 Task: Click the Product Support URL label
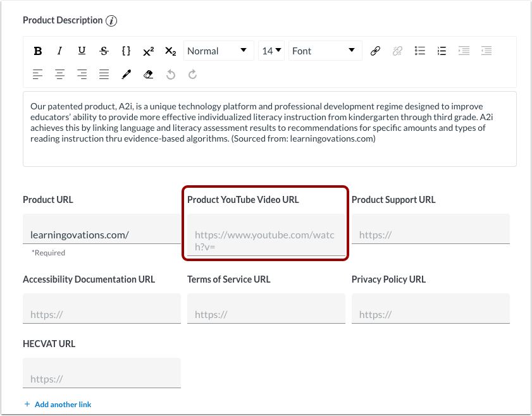(393, 200)
